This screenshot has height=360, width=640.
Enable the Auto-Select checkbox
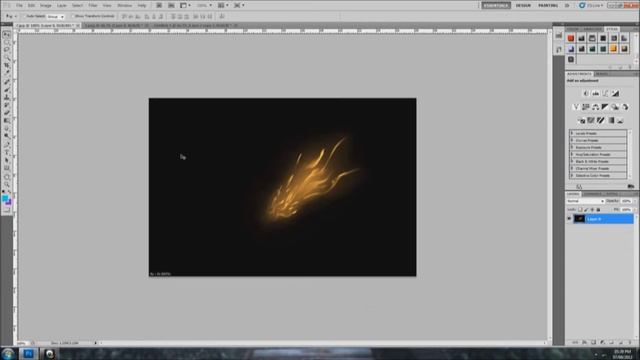(x=24, y=16)
